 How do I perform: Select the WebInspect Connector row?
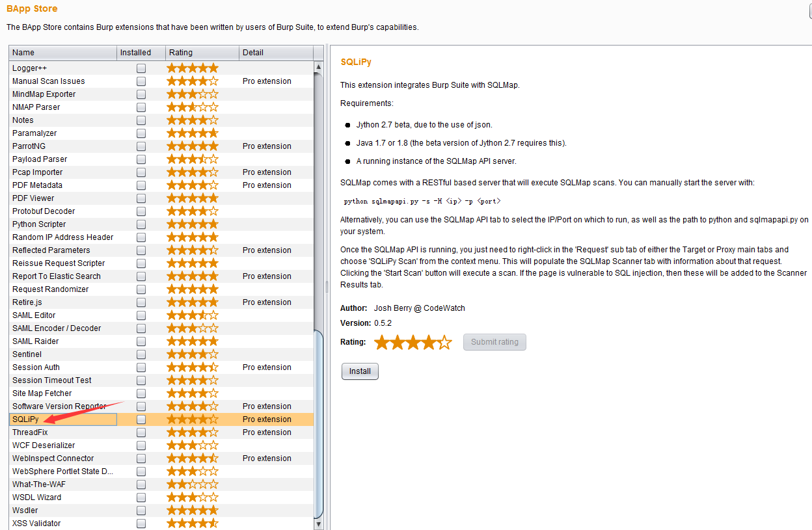pyautogui.click(x=53, y=458)
